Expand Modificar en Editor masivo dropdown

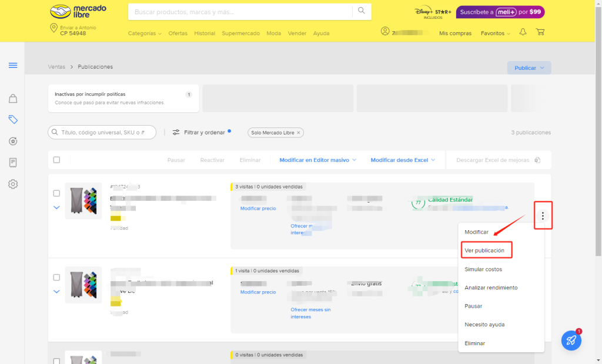click(x=318, y=160)
